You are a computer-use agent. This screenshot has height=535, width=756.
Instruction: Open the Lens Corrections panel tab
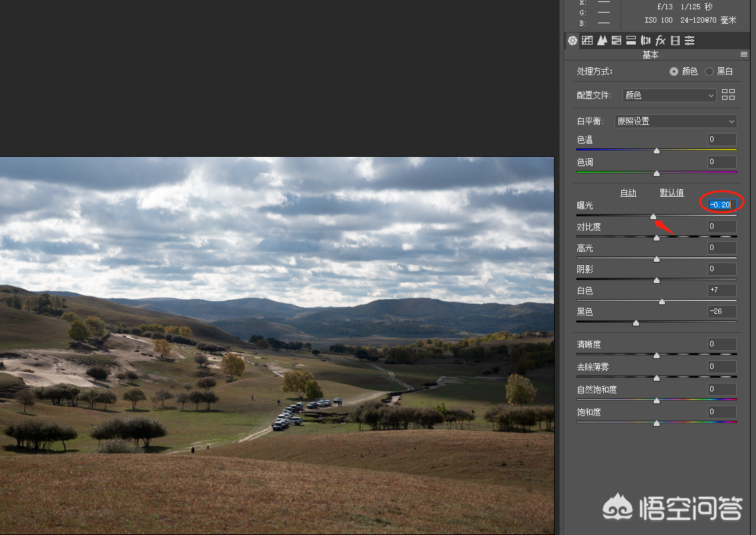click(x=646, y=41)
